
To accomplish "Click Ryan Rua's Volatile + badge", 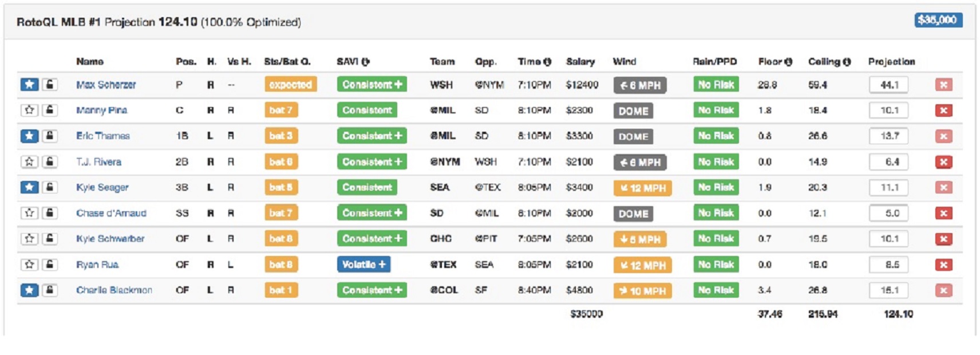I will pyautogui.click(x=363, y=265).
